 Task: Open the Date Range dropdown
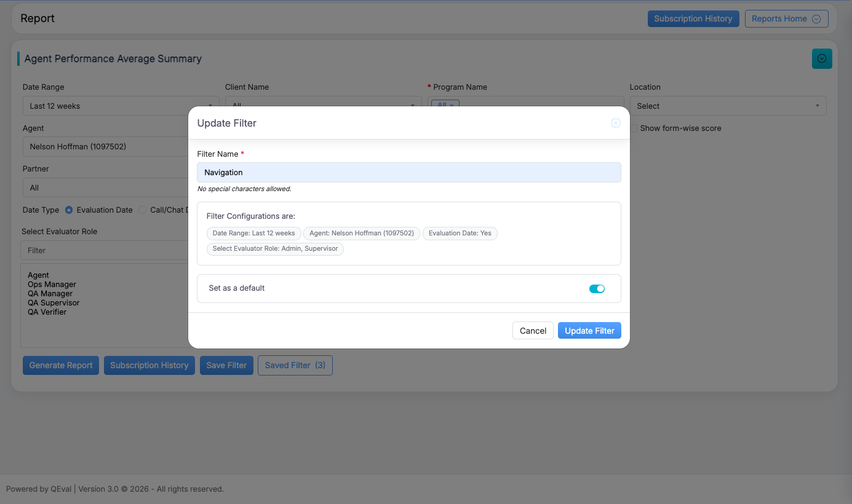121,106
